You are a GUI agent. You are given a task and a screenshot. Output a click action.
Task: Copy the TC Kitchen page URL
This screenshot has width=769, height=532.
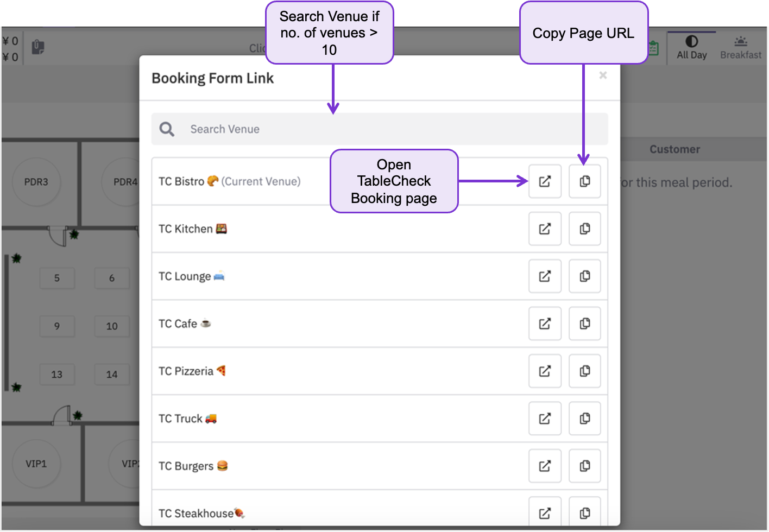(585, 229)
